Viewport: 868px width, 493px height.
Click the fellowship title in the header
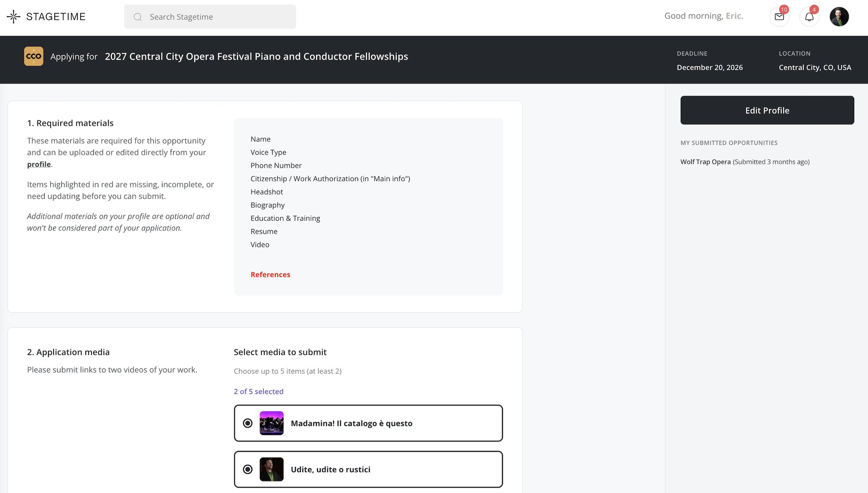256,56
